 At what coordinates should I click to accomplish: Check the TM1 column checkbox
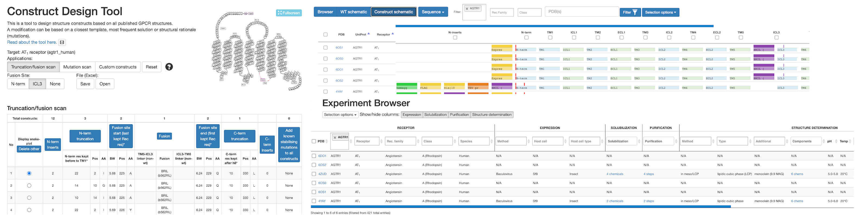(x=550, y=38)
